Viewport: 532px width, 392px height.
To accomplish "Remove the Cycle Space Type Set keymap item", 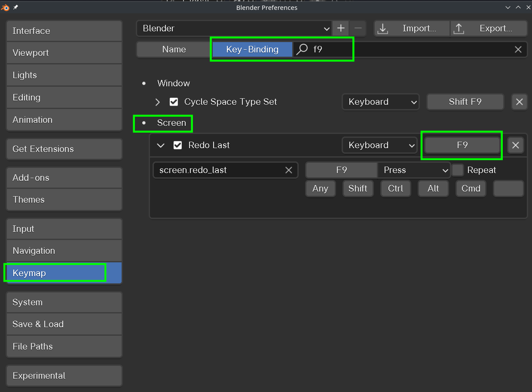I will coord(519,102).
